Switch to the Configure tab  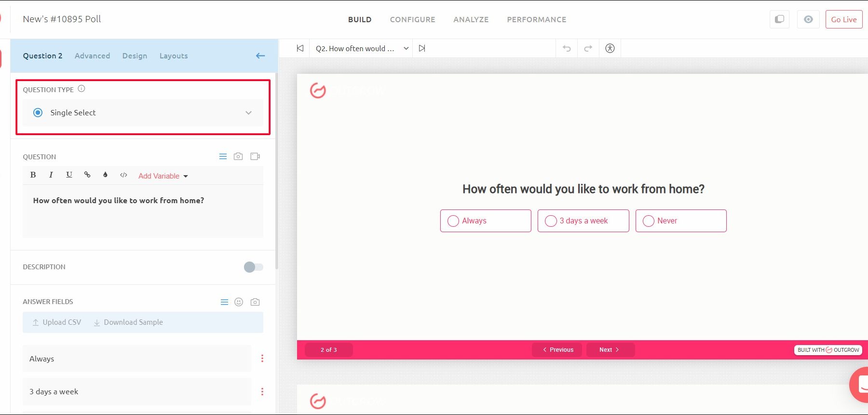(x=412, y=20)
